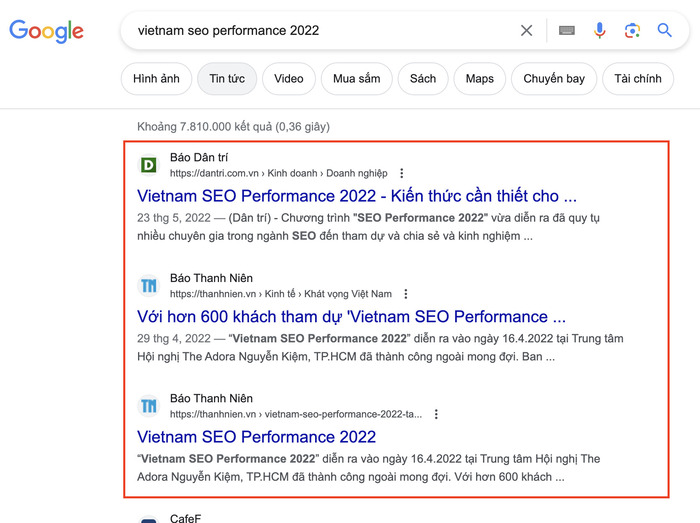Clear the search query with the X icon
This screenshot has width=700, height=523.
tap(526, 30)
